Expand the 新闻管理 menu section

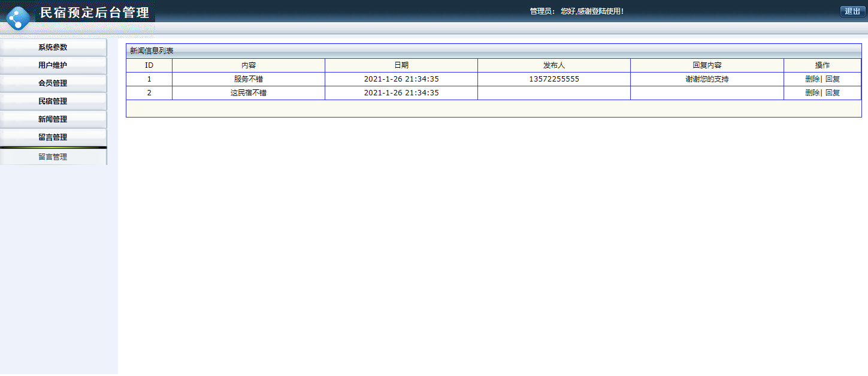(x=53, y=119)
